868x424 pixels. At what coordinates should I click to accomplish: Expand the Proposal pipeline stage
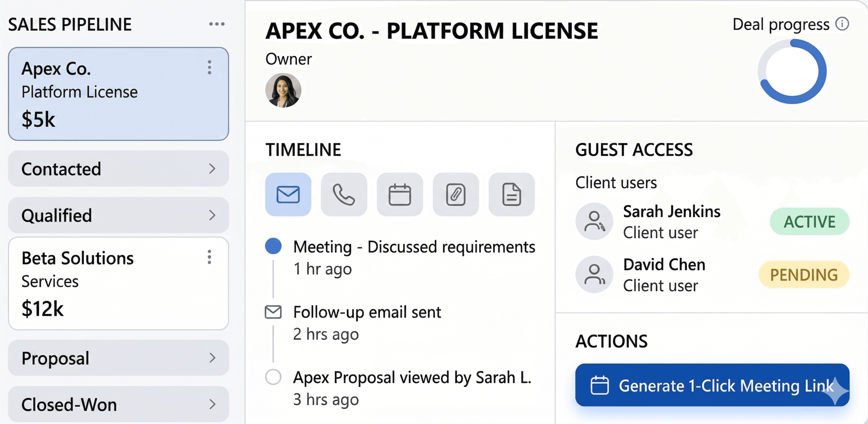212,357
